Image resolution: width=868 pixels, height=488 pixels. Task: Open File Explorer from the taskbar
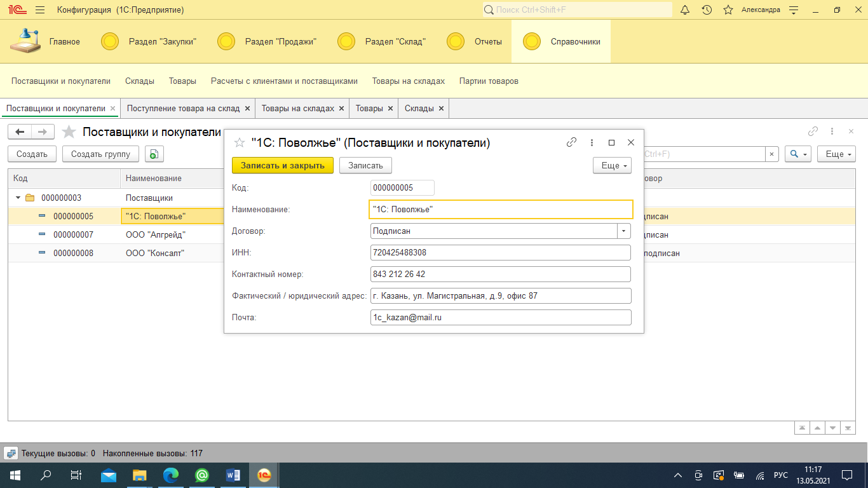click(140, 475)
